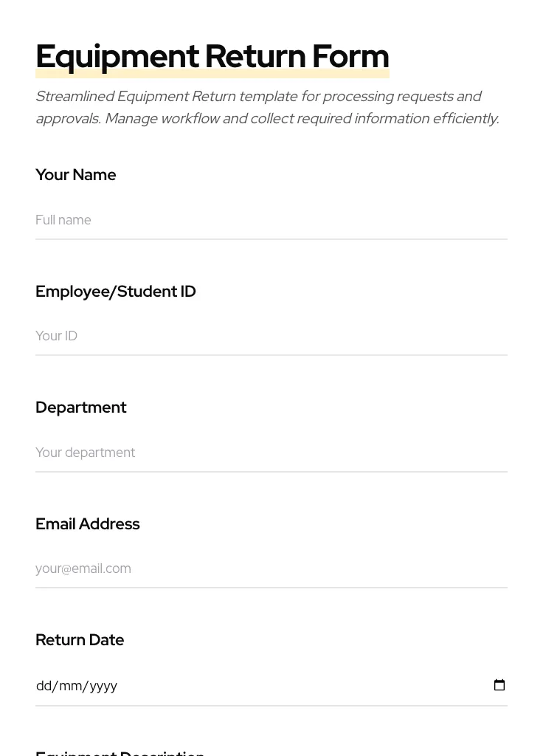Image resolution: width=543 pixels, height=756 pixels.
Task: Click the Your Name label
Action: (76, 175)
